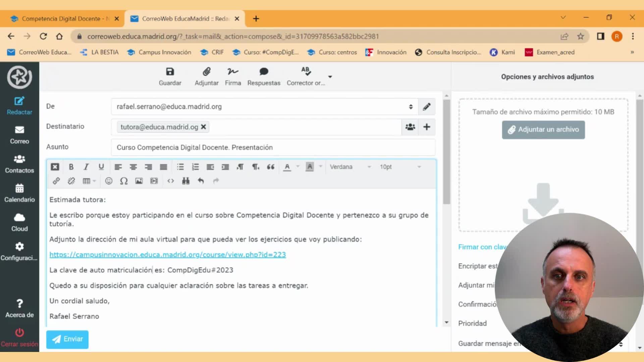Viewport: 644px width, 362px height.
Task: Expand the sender address selector in De
Action: [x=411, y=107]
